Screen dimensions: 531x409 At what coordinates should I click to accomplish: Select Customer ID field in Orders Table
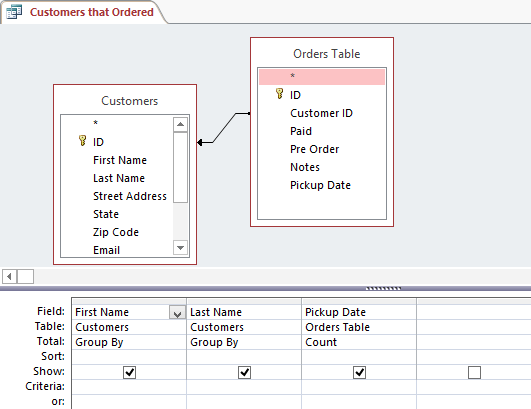(322, 113)
